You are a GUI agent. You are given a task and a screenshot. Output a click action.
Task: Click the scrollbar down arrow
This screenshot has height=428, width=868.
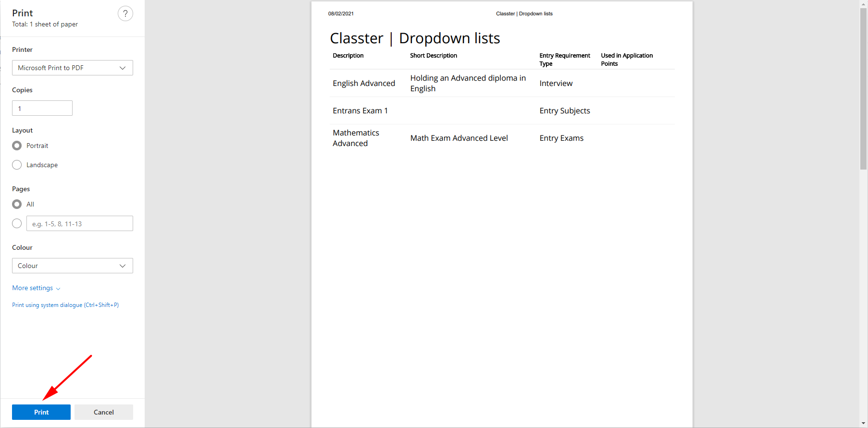point(864,424)
